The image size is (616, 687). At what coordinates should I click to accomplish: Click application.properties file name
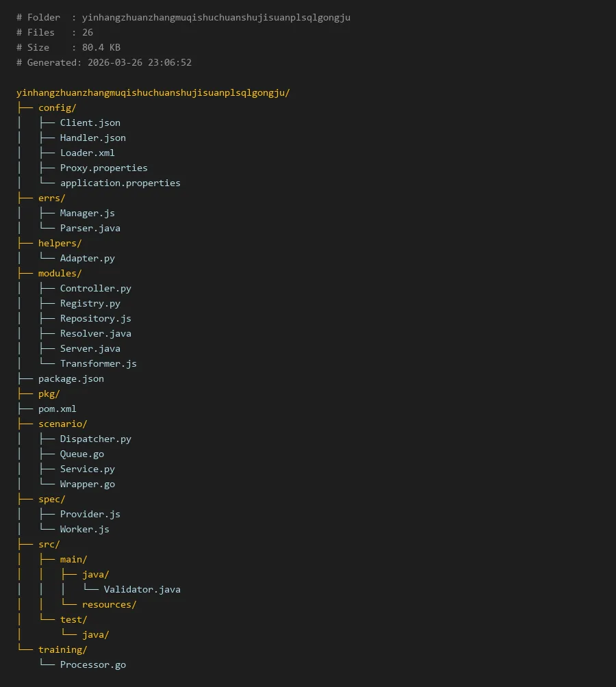(120, 183)
